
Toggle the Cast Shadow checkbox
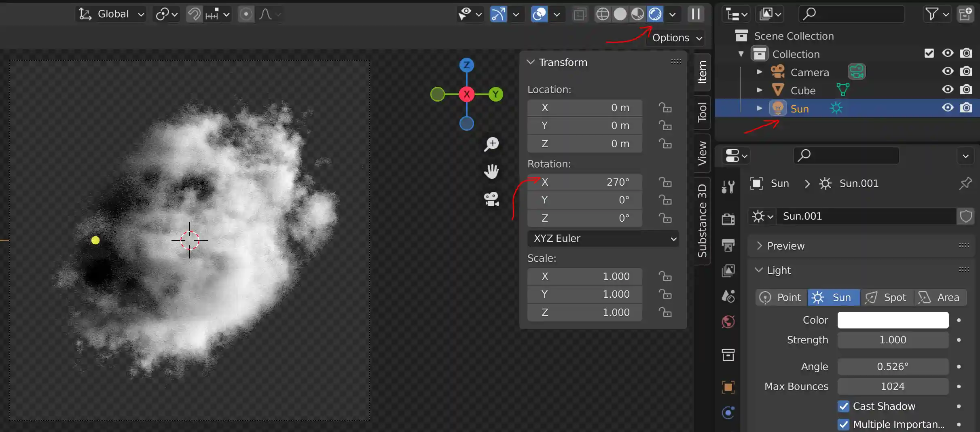(844, 406)
